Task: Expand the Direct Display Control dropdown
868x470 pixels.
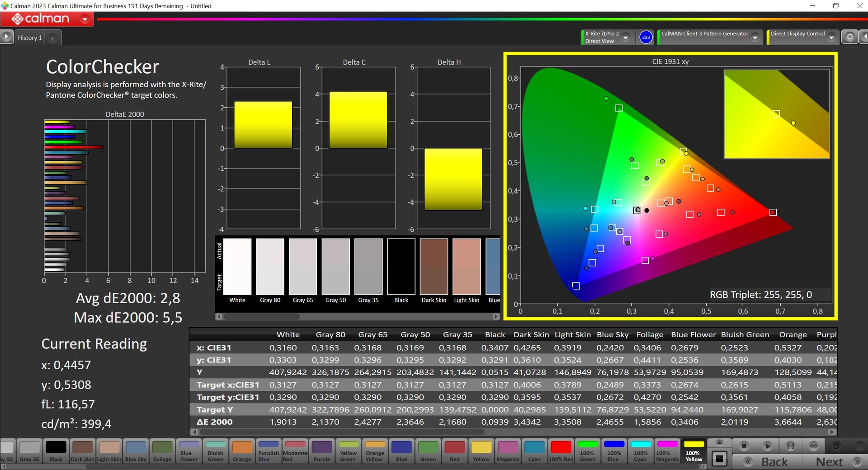Action: [x=831, y=38]
